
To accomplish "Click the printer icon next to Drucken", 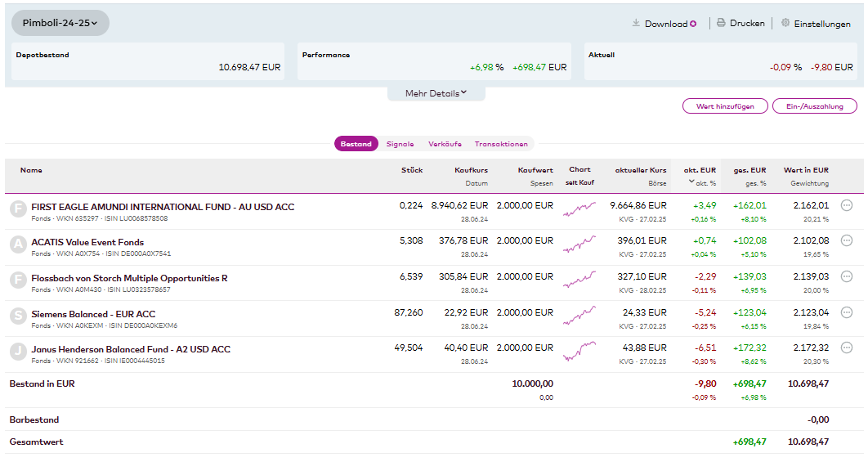I will [721, 24].
